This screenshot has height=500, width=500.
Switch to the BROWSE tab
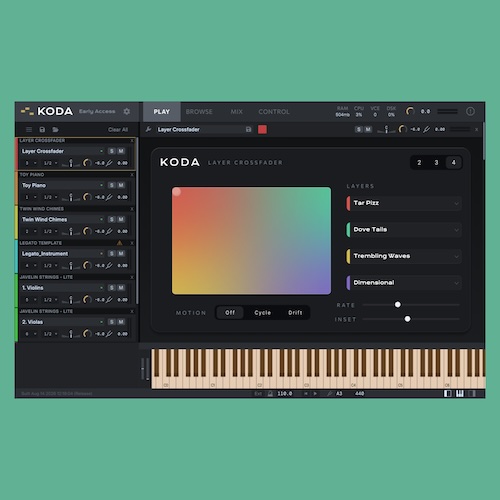click(x=199, y=112)
